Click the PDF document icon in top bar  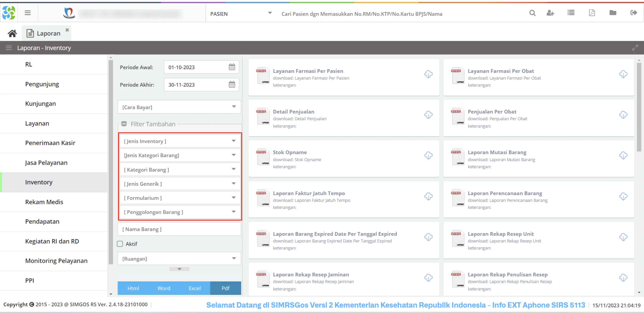(592, 13)
